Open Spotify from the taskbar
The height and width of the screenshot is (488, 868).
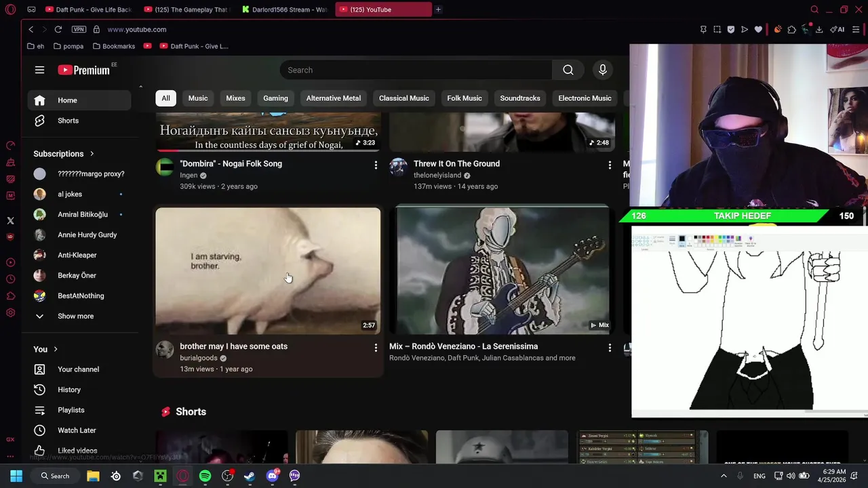click(205, 476)
